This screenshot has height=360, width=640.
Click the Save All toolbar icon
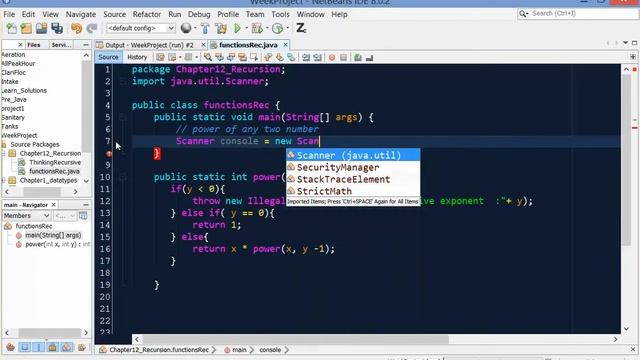point(57,28)
